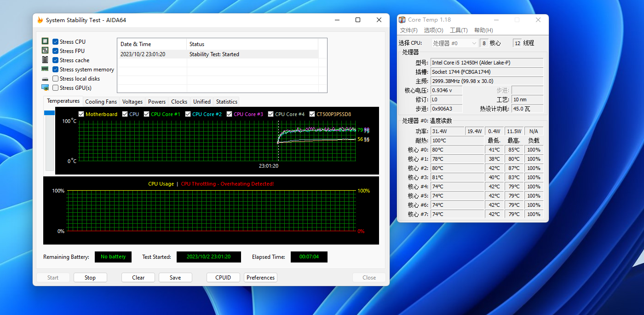Click the 2999.38MHz frequency field
This screenshot has width=644, height=315.
pos(487,81)
